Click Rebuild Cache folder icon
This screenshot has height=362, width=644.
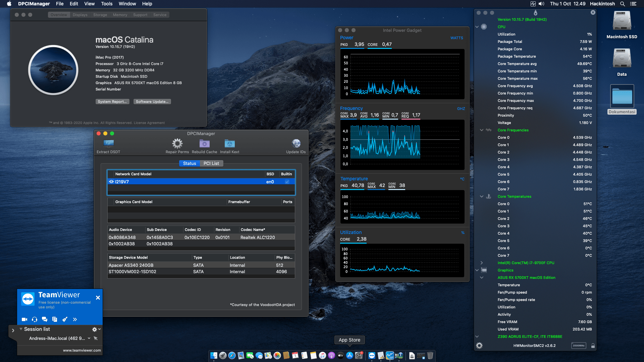(x=204, y=144)
